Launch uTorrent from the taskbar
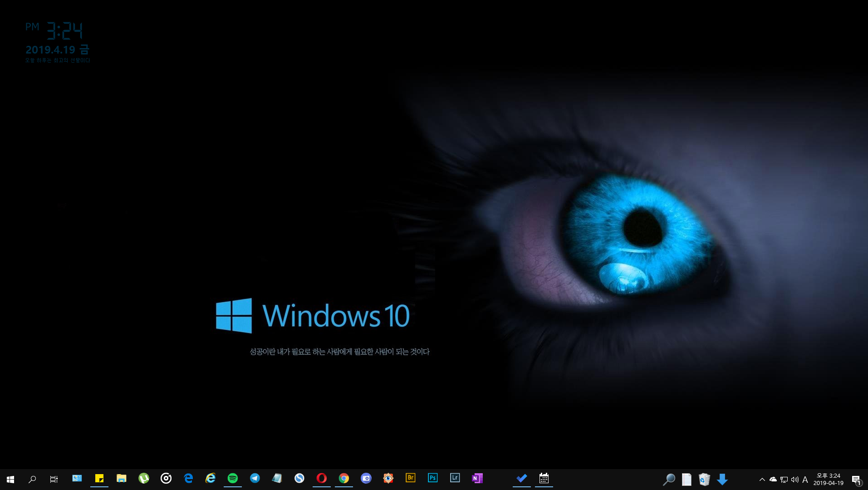This screenshot has height=490, width=868. (x=144, y=478)
